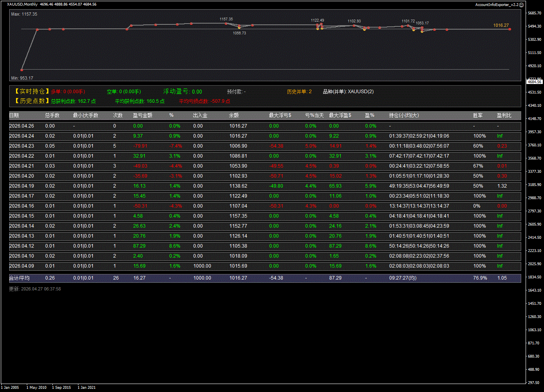Screen dimensions: 544x392
Task: Select the 2026.04.23 table row date
Action: [x=21, y=146]
